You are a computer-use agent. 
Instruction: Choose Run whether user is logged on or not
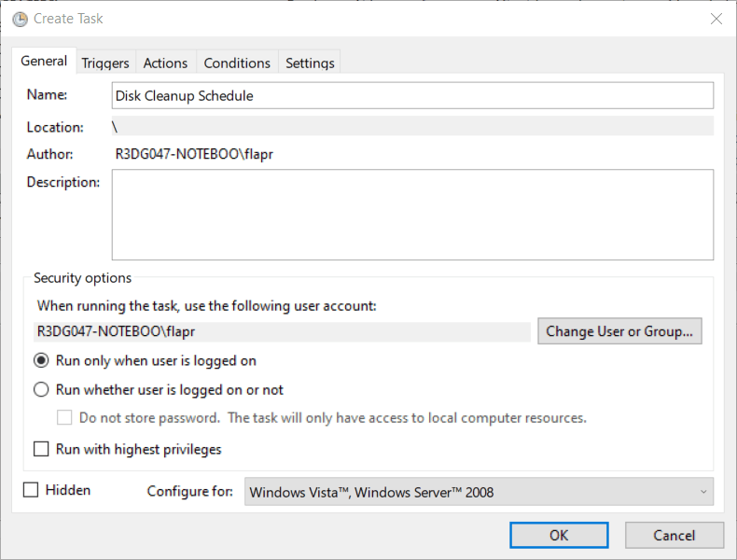click(x=41, y=390)
